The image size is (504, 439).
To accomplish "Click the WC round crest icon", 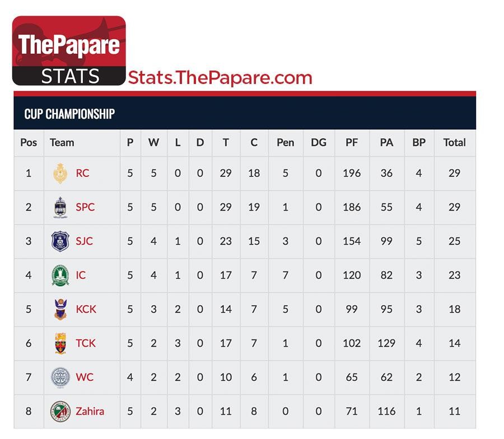I will click(x=60, y=377).
